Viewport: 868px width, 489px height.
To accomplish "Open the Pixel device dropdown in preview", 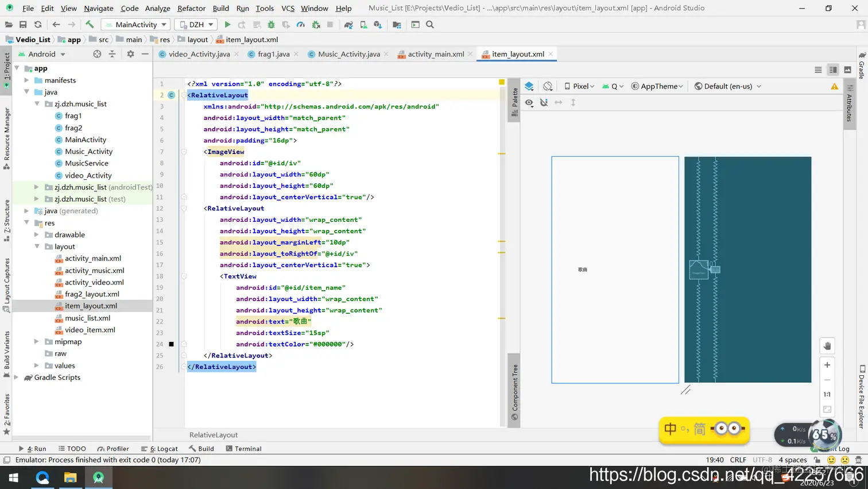I will [x=579, y=86].
